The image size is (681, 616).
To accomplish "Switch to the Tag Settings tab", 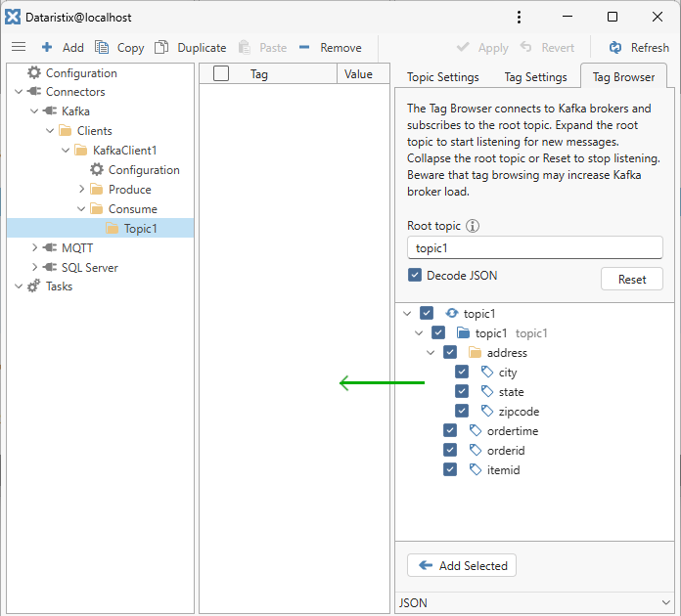I will click(x=535, y=77).
